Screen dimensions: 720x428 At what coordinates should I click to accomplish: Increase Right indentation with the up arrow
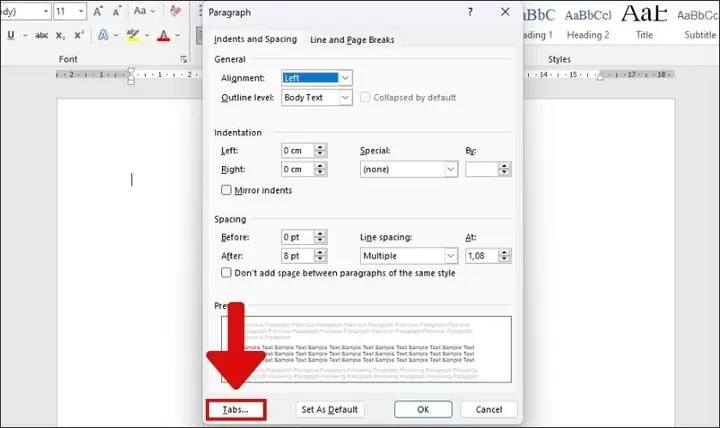pyautogui.click(x=321, y=166)
